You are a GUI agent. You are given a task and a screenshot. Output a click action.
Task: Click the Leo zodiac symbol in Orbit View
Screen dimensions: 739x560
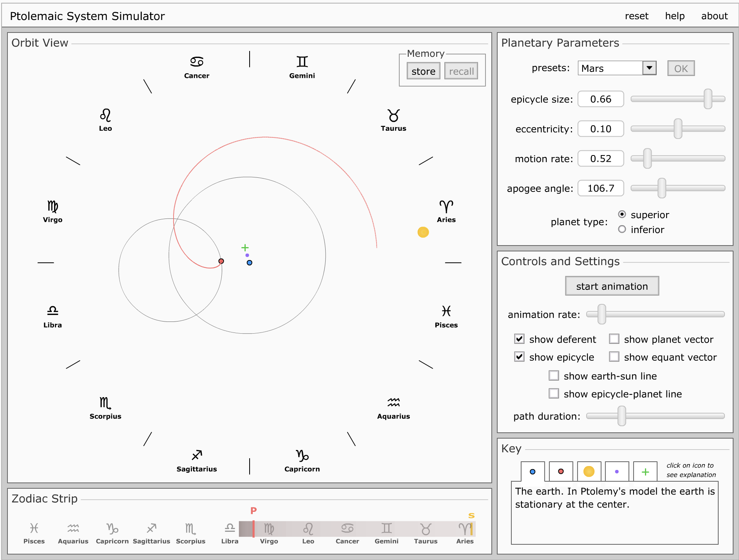[x=105, y=115]
